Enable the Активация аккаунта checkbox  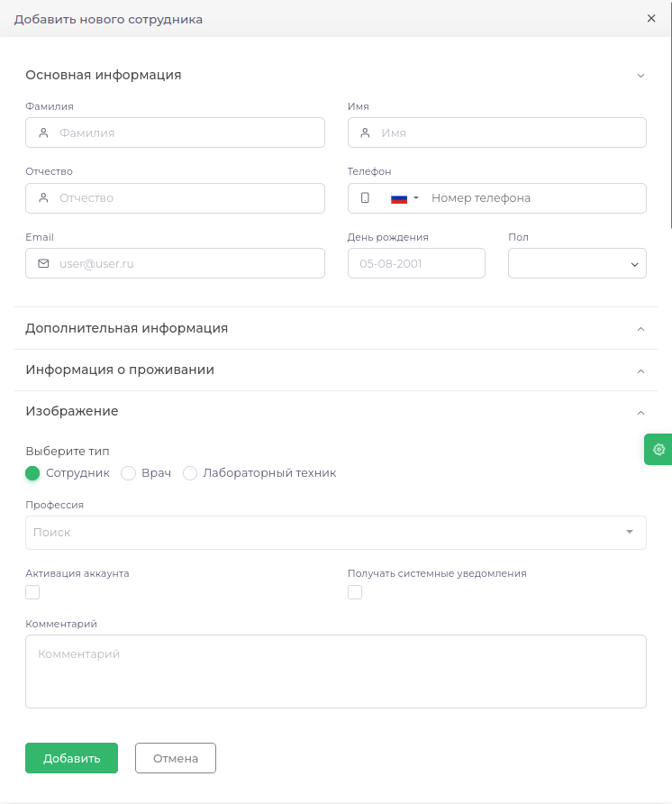(32, 592)
